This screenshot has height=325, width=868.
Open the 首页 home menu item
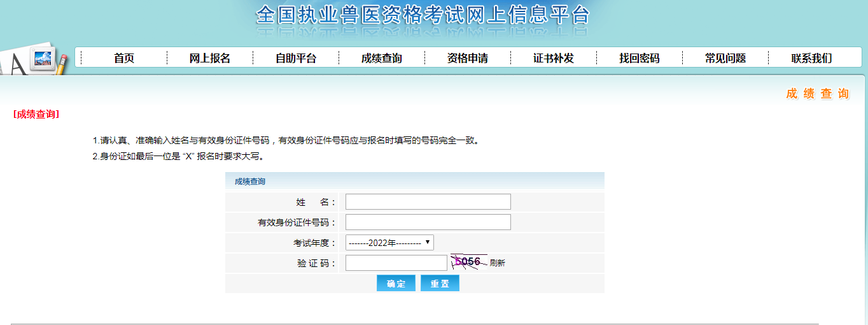124,58
